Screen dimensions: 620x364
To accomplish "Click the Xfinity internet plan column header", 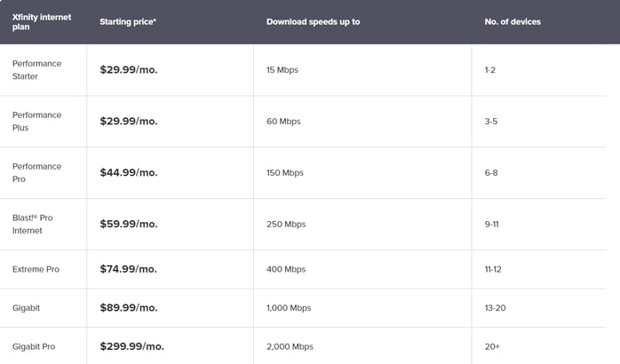I will point(42,21).
